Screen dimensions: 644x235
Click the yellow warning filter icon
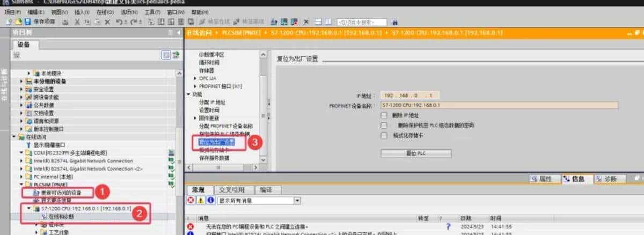[200, 200]
